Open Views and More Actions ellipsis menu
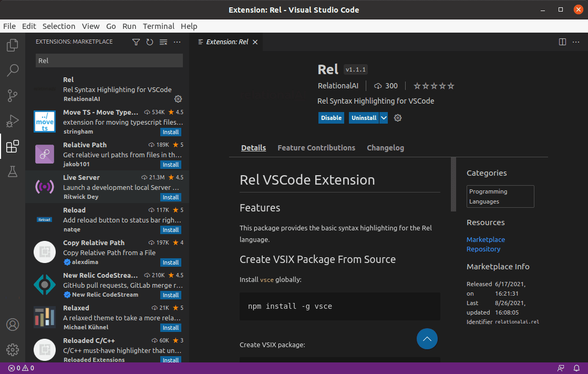This screenshot has height=374, width=588. pyautogui.click(x=177, y=42)
